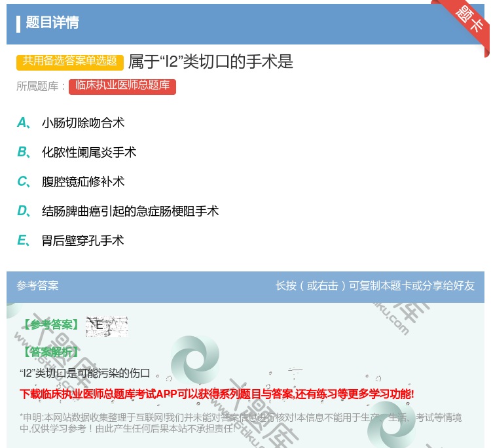Click the 共用备选答案单选题 yellow tag
491x448 pixels.
[x=70, y=62]
